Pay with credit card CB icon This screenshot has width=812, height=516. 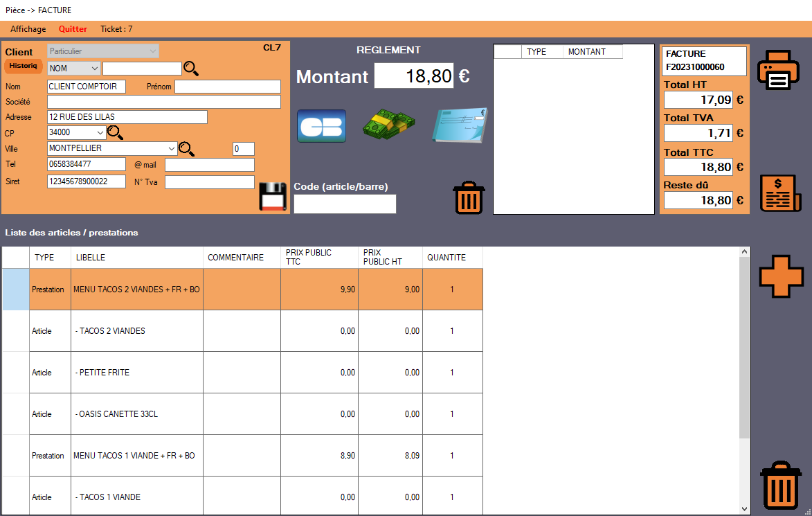[321, 126]
